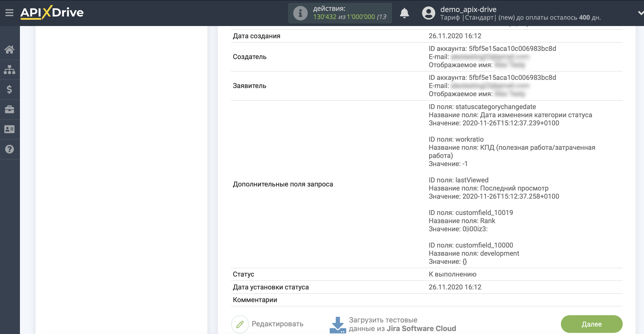Image resolution: width=644 pixels, height=334 pixels.
Task: Click the ApiX-Drive logo
Action: click(52, 12)
